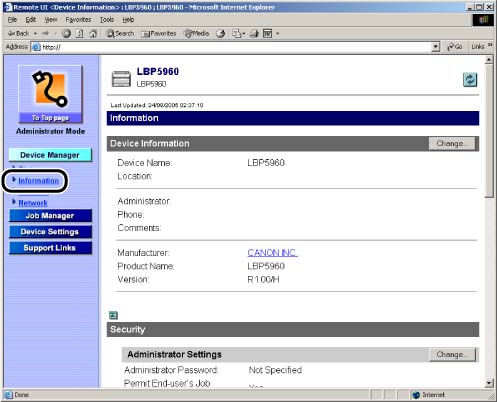Open the Network link in sidebar
Image resolution: width=497 pixels, height=402 pixels.
point(33,203)
